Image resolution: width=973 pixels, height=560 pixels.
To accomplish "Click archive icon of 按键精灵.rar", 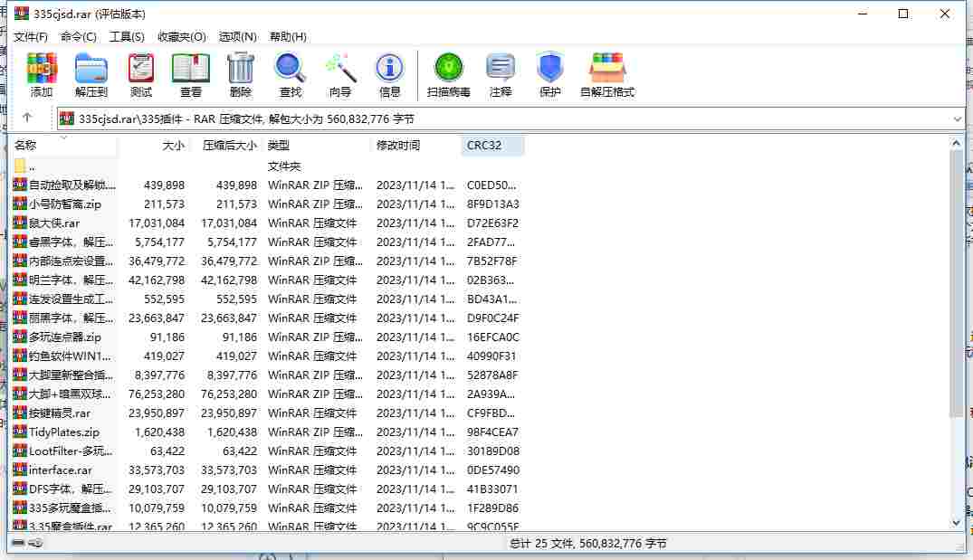I will tap(20, 413).
